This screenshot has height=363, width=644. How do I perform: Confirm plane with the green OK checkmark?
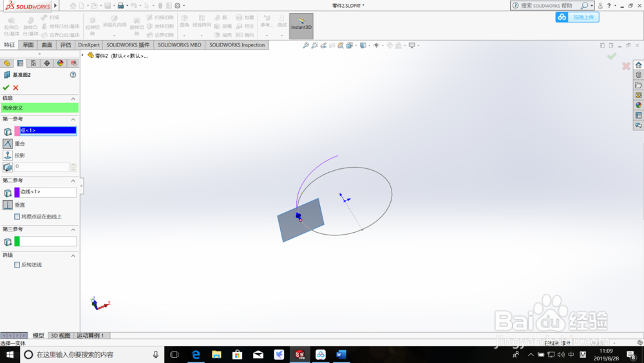[x=6, y=88]
